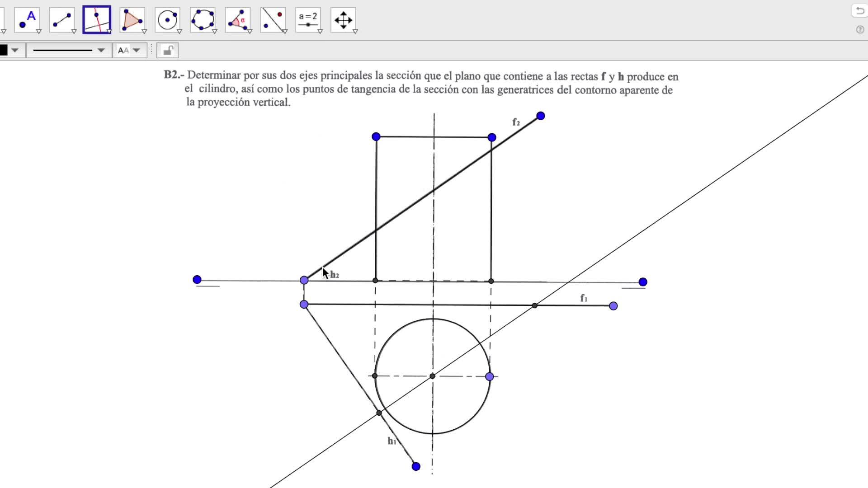Select the Perpendicular Line tool
This screenshot has height=488, width=868.
[x=97, y=20]
